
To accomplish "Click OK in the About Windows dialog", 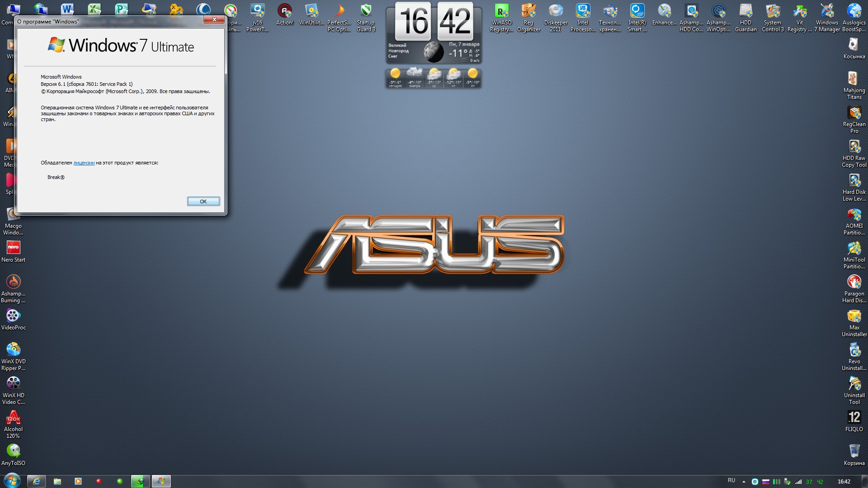I will (203, 202).
